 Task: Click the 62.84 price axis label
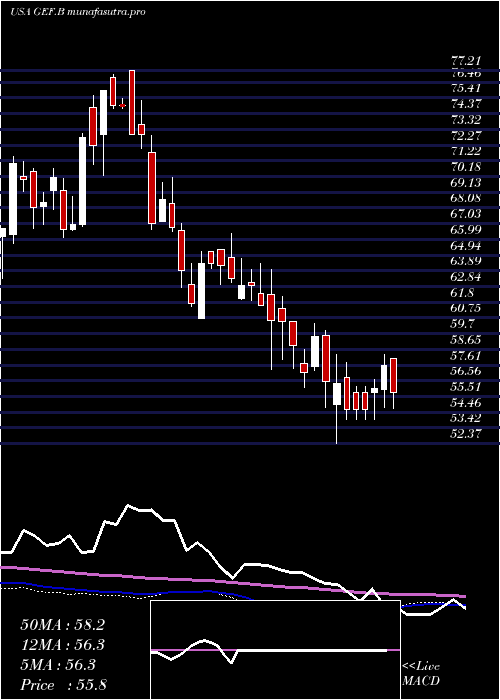coord(465,277)
